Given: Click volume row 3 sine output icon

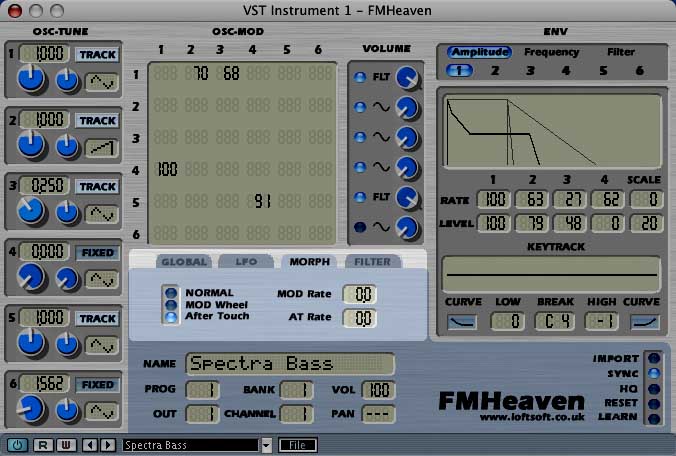Looking at the screenshot, I should coord(381,137).
